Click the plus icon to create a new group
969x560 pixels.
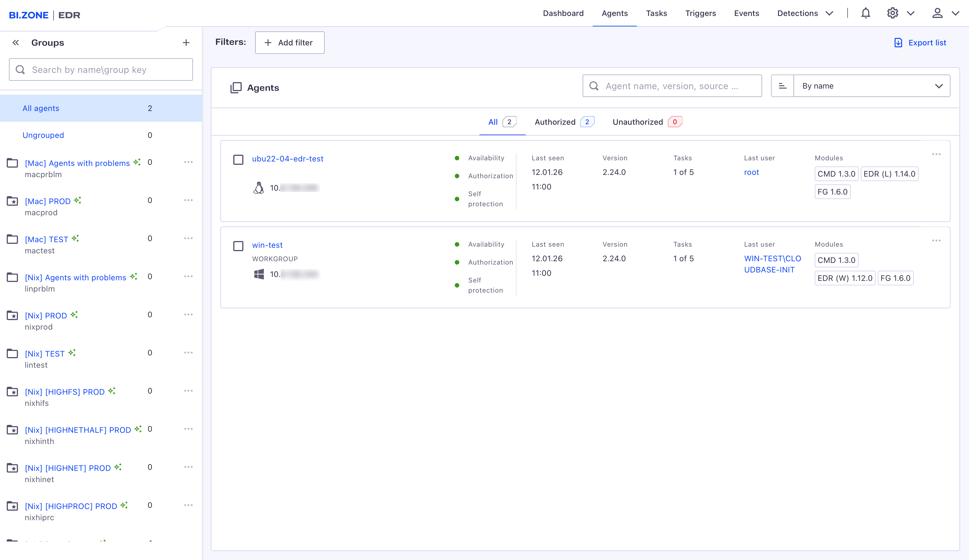tap(186, 42)
